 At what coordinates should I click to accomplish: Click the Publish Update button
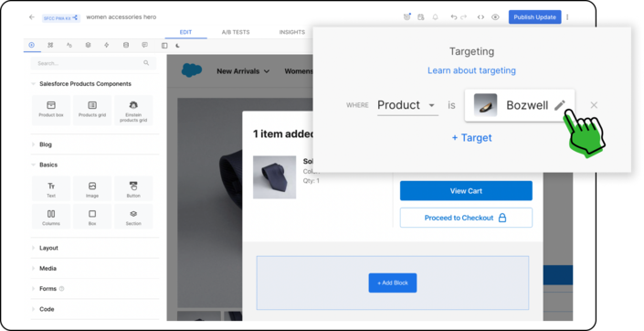[x=534, y=17]
